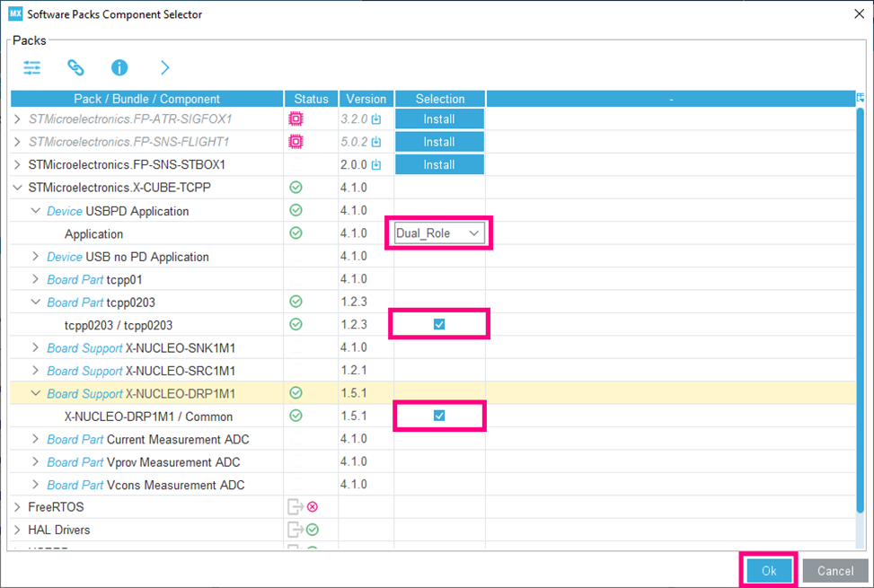Click the Pack / Bundle / Component column header
Image resolution: width=874 pixels, height=588 pixels.
[147, 99]
